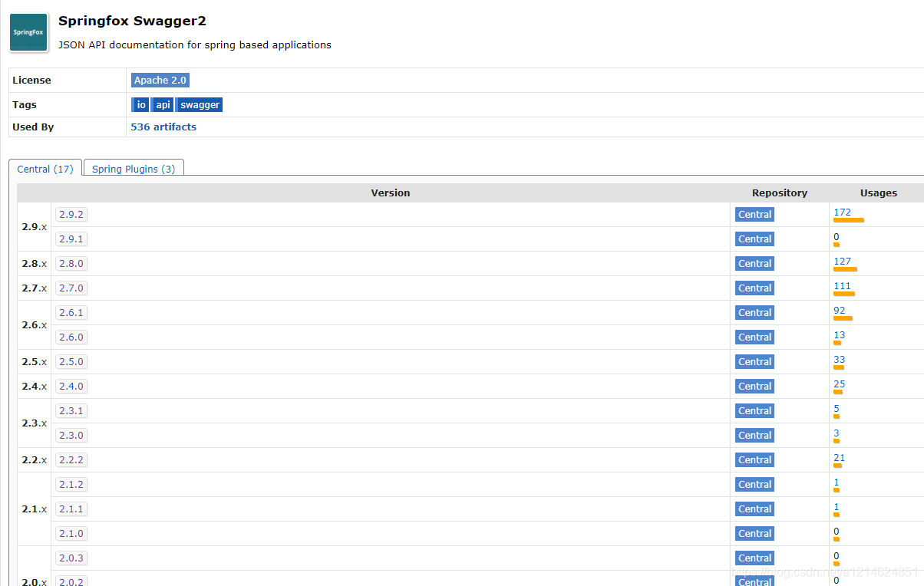
Task: Open the 5 usages link
Action: (x=837, y=409)
